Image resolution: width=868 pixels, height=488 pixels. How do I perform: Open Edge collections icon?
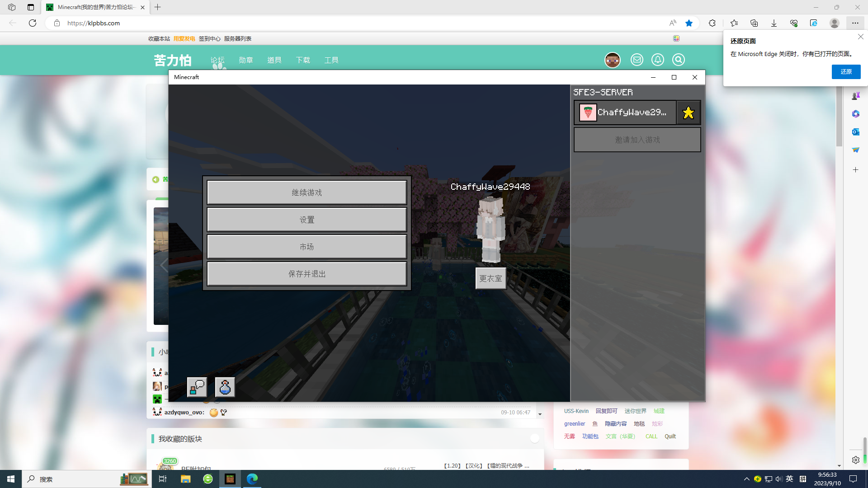point(754,23)
